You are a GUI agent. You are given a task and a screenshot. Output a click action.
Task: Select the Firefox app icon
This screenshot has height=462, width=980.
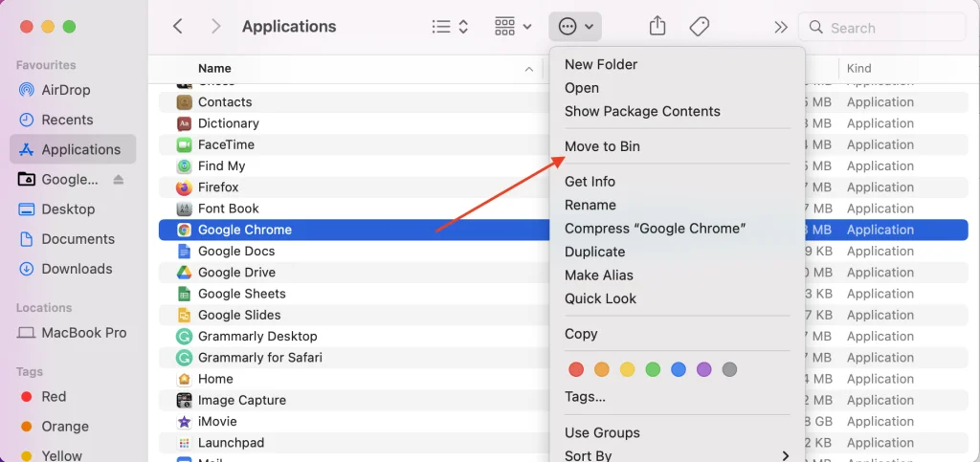[184, 187]
